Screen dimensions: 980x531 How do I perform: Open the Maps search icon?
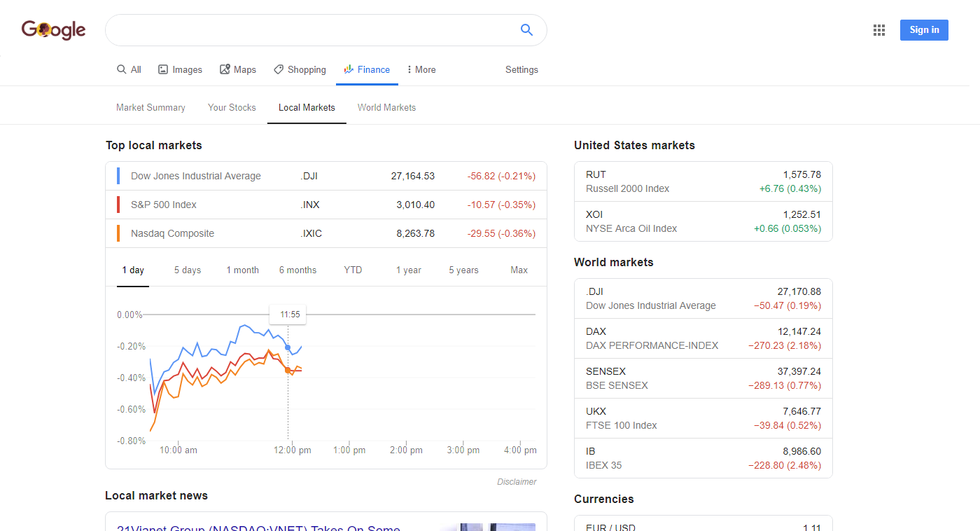click(225, 69)
